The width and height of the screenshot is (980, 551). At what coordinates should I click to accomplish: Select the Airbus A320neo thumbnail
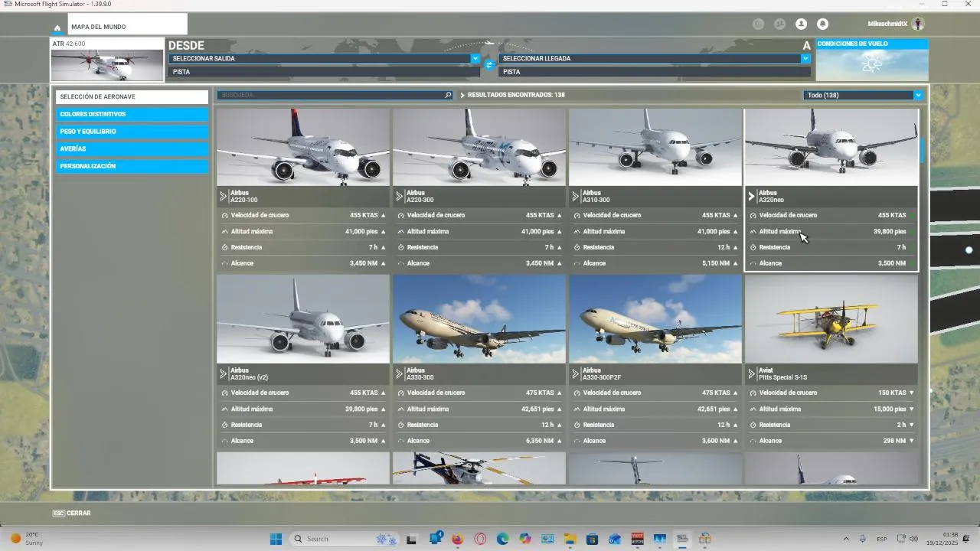point(831,147)
